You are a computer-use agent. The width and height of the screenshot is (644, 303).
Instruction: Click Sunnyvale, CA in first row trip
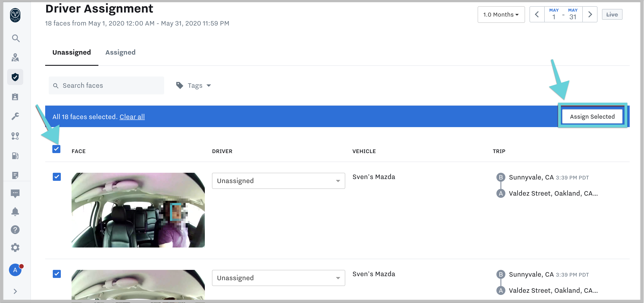point(531,177)
